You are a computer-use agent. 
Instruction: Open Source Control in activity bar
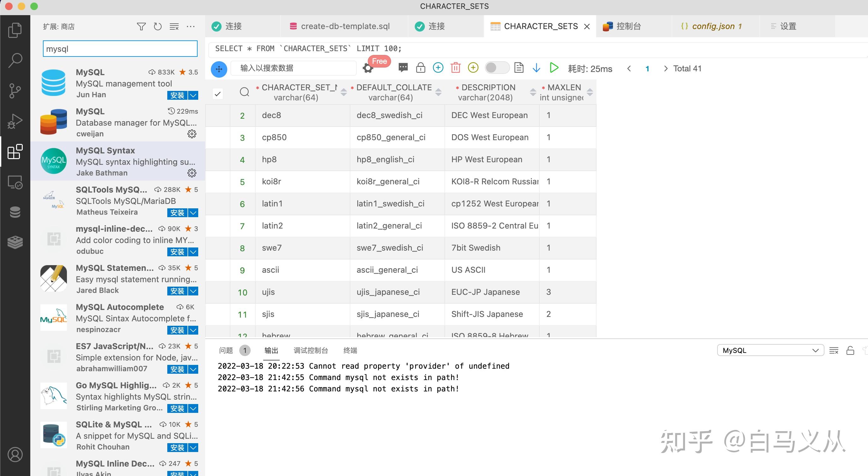tap(15, 91)
